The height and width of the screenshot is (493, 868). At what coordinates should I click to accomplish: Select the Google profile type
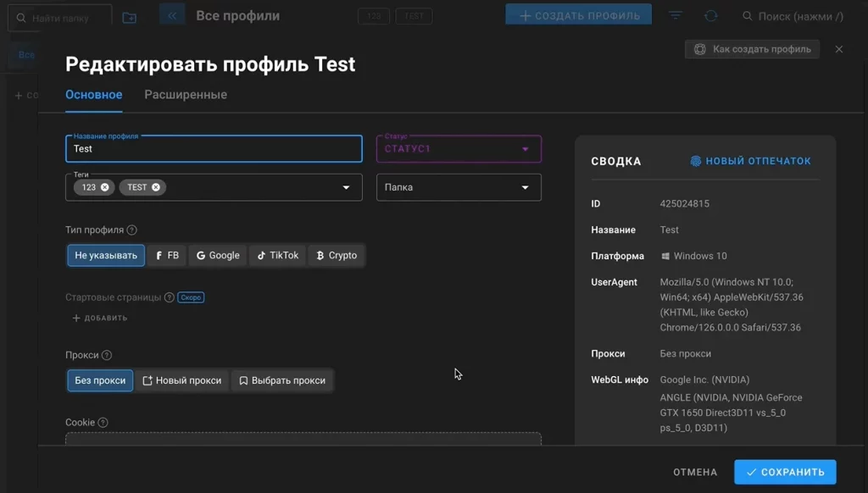[217, 255]
